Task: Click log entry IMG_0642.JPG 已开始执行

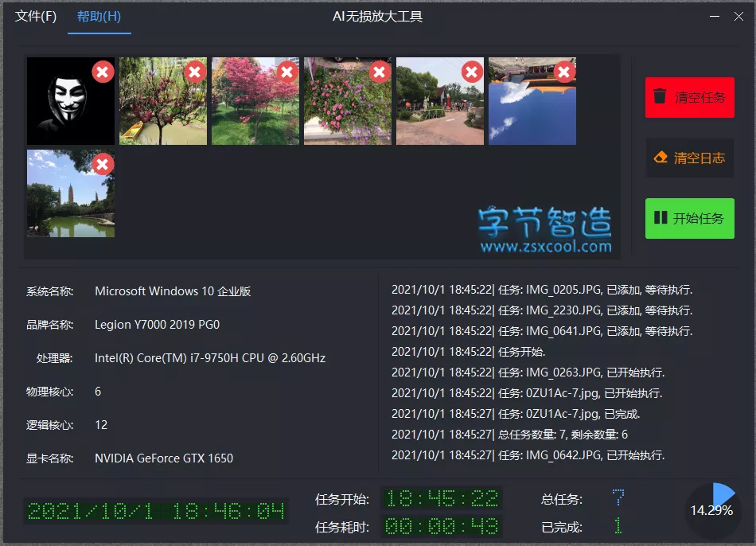Action: pyautogui.click(x=528, y=455)
